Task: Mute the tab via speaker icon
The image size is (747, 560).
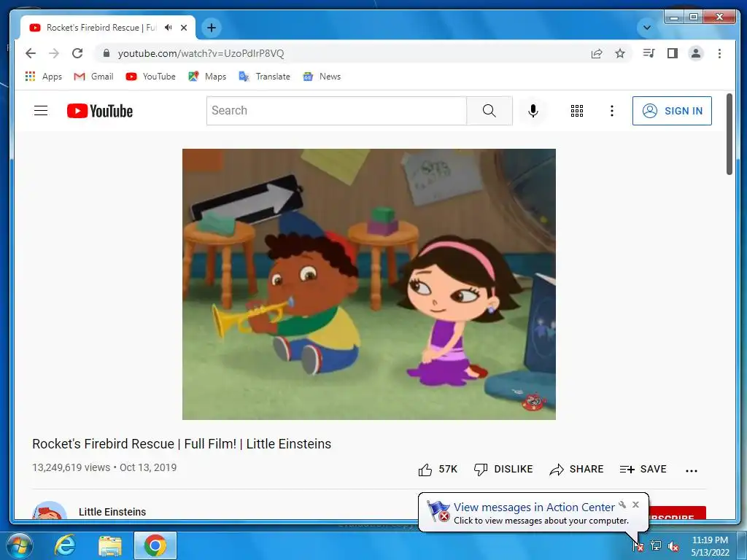Action: coord(169,28)
